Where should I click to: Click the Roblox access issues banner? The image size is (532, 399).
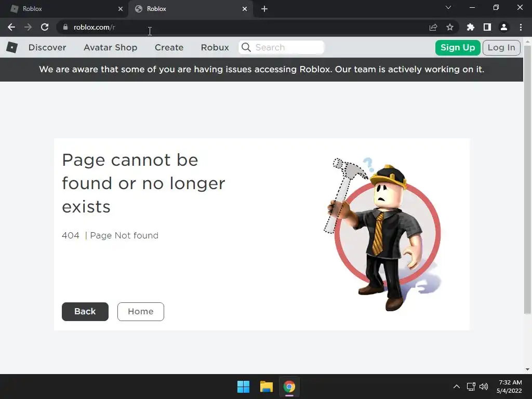click(x=262, y=69)
